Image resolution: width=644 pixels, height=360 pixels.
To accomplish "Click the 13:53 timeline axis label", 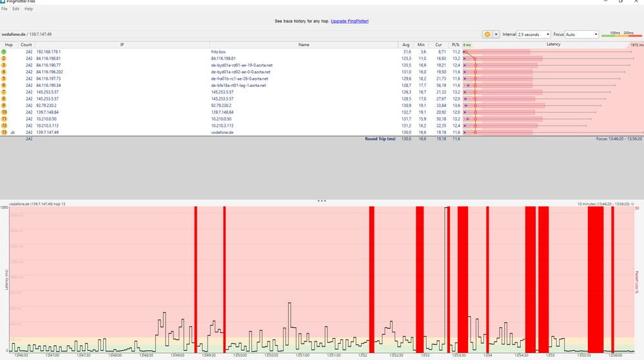I will [x=425, y=355].
